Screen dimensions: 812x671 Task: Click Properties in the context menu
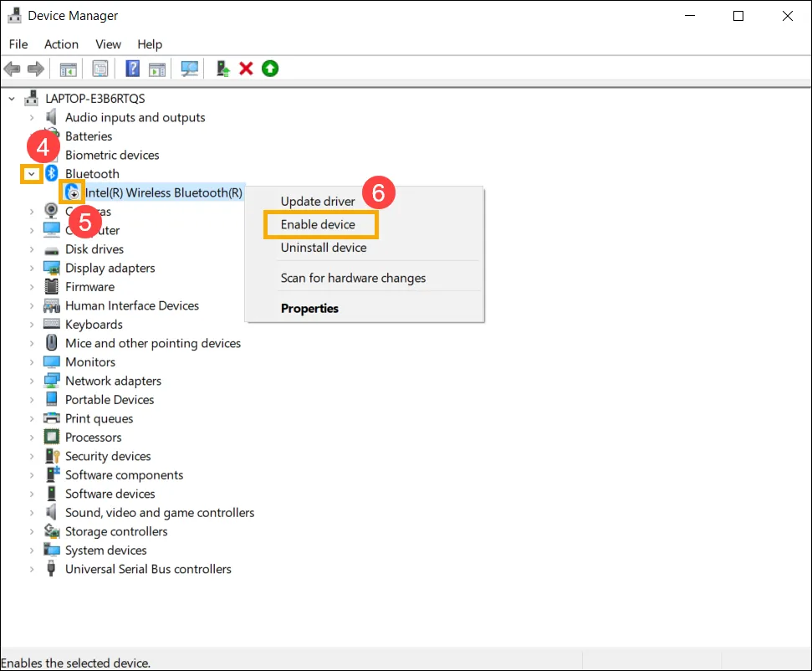coord(309,308)
